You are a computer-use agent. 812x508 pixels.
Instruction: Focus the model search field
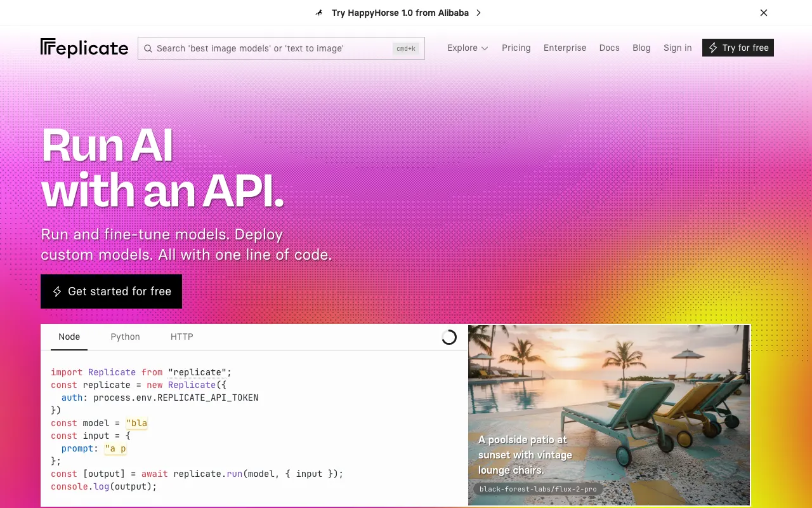click(281, 48)
